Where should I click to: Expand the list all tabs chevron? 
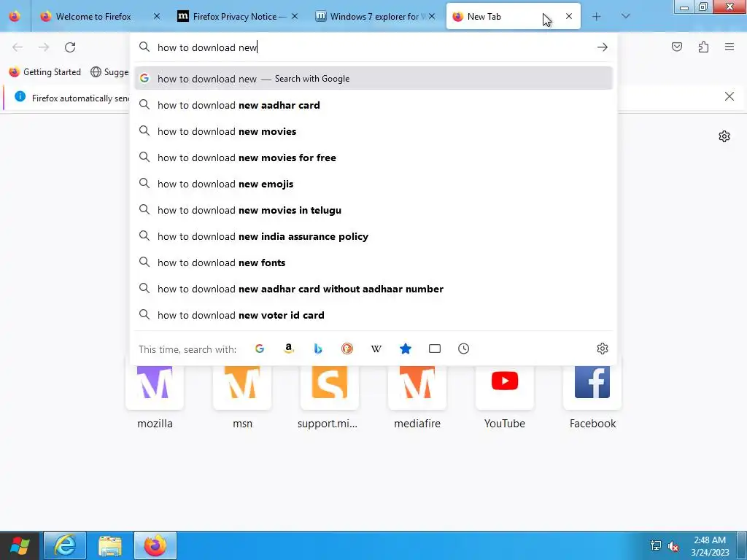(x=625, y=16)
